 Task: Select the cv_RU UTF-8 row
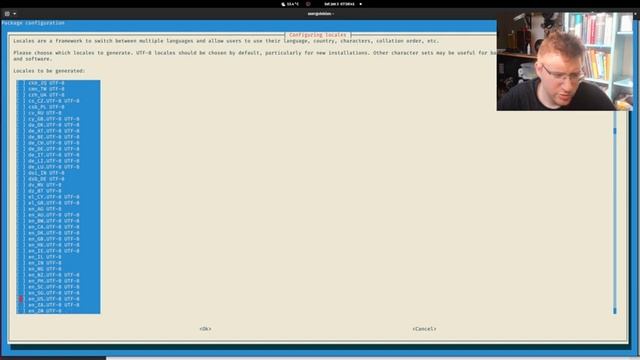pyautogui.click(x=58, y=113)
